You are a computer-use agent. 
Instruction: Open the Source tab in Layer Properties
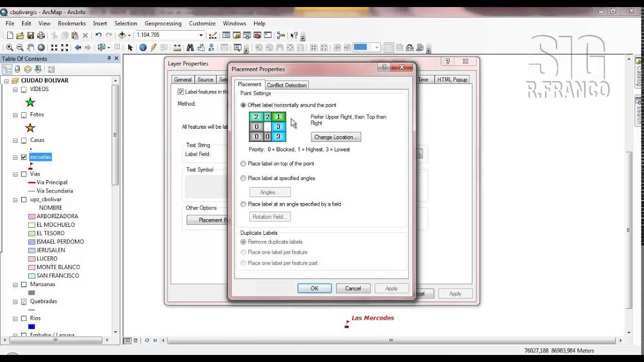tap(205, 79)
